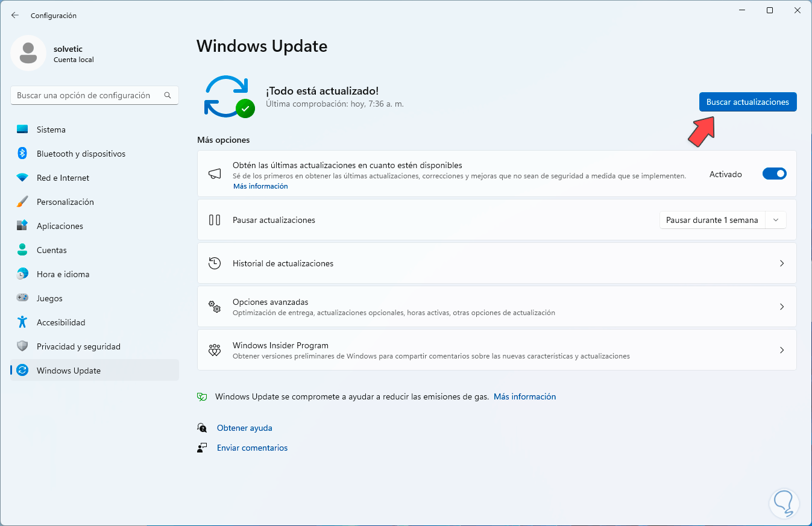
Task: Click the Red e Internet Wi-Fi icon
Action: point(22,178)
